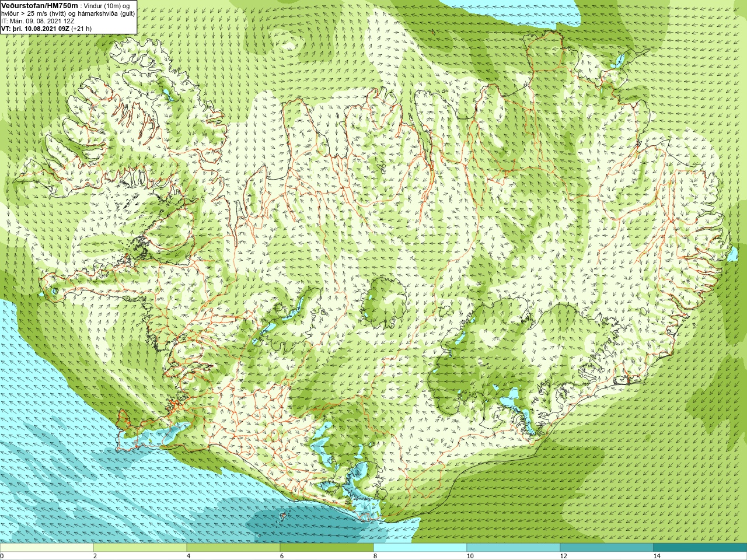
Task: Select the dark green 6–8 m/s color swatch
Action: 327,548
